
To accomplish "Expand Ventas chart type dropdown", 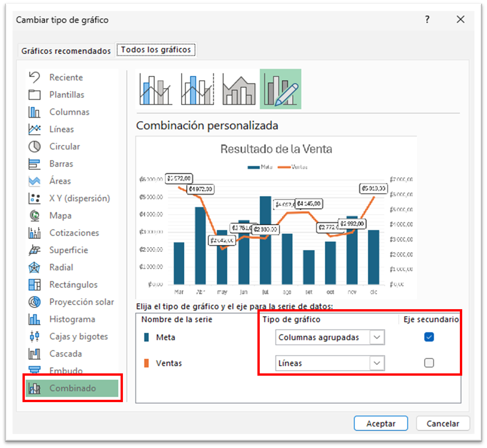I will (x=377, y=363).
